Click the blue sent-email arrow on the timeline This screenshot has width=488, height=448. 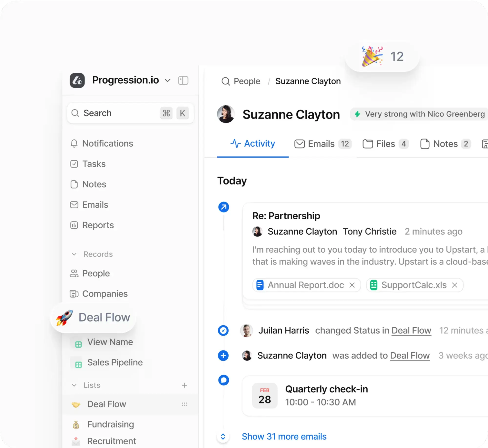coord(223,207)
